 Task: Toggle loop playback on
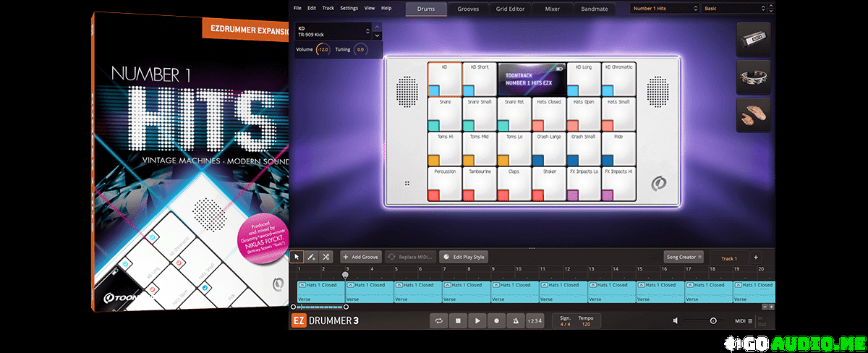[438, 320]
